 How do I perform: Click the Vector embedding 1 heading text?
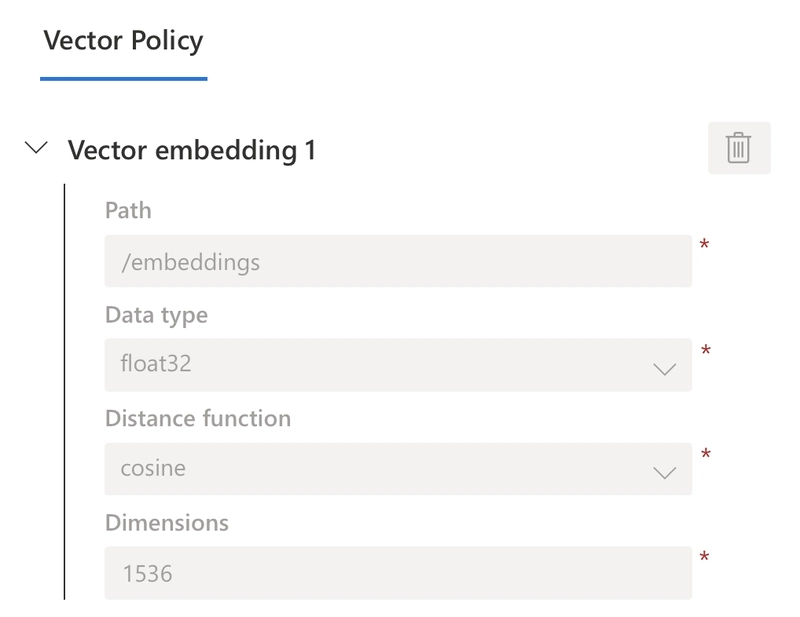pos(192,150)
